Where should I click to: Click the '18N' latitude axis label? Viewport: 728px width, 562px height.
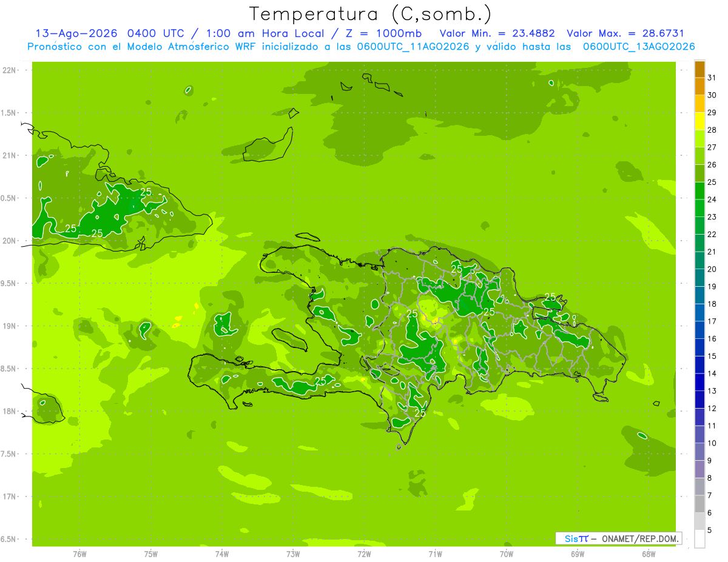pyautogui.click(x=9, y=412)
